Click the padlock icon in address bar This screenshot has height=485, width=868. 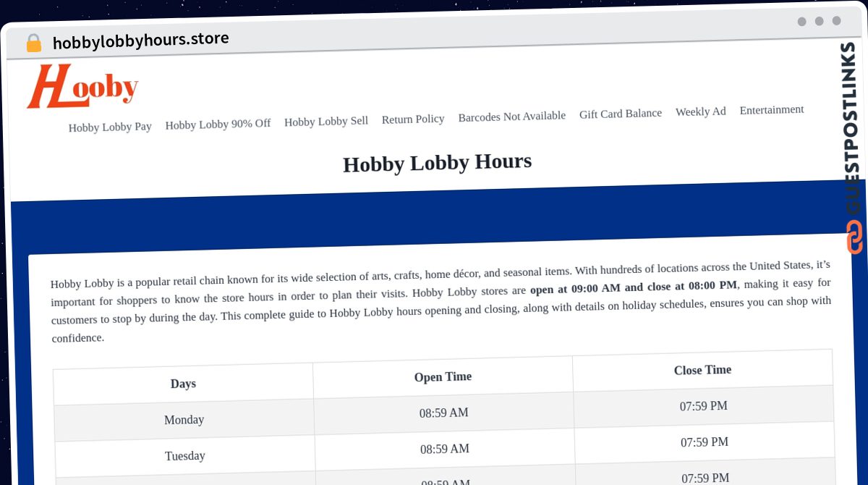33,43
